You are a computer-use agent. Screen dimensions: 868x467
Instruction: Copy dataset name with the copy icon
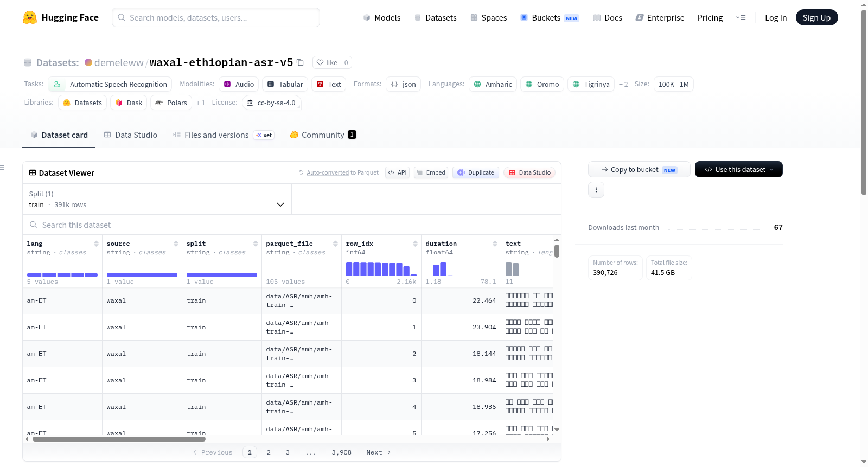point(300,62)
